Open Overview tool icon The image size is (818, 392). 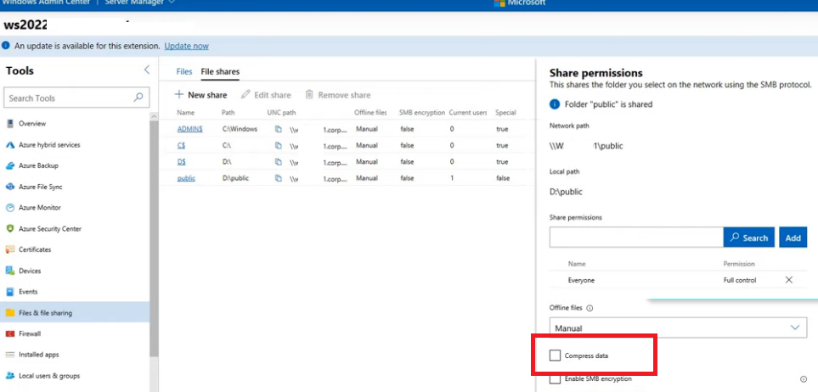[9, 124]
